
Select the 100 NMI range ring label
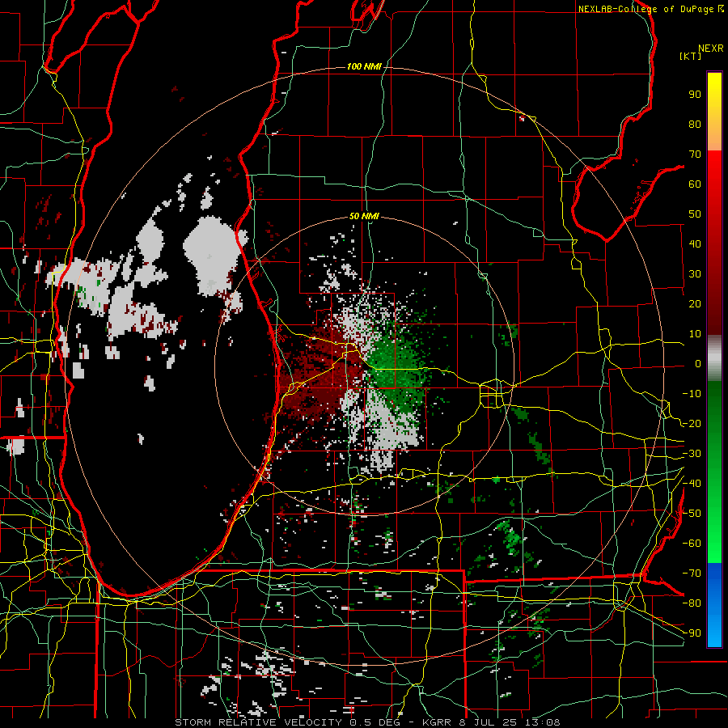click(364, 67)
